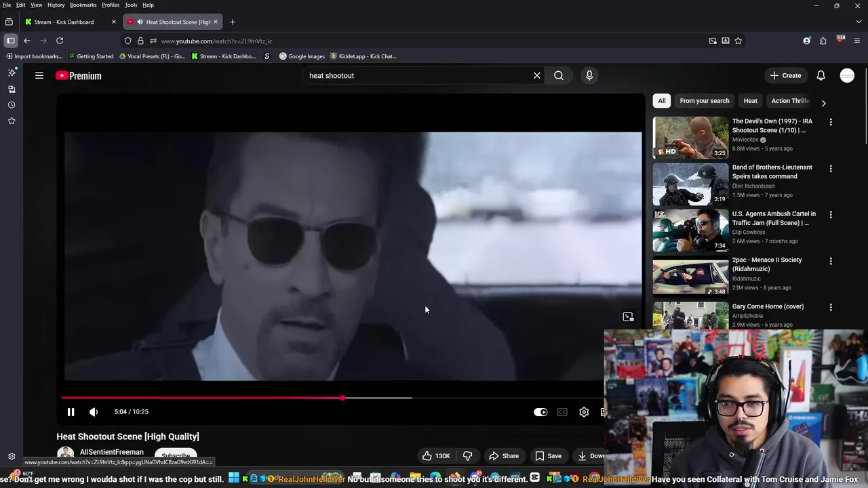The height and width of the screenshot is (488, 868).
Task: Open more options for U.S. Agents Ambush video
Action: (831, 214)
